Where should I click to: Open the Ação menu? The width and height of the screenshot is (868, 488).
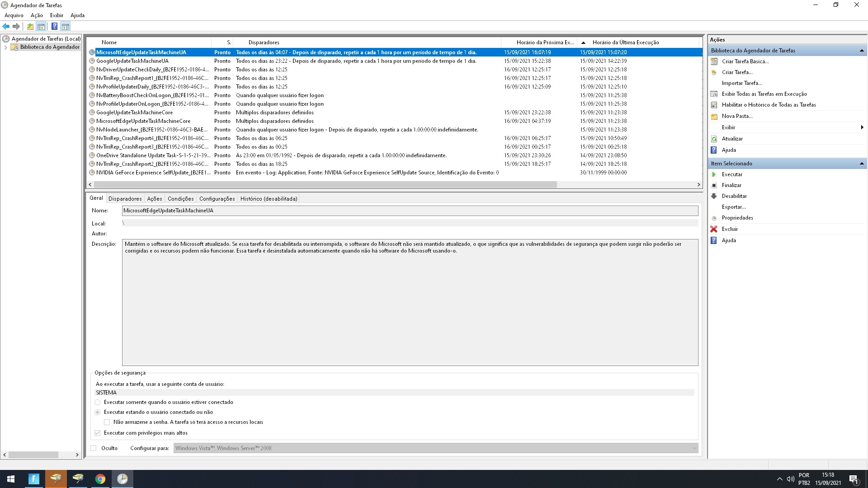pyautogui.click(x=37, y=15)
